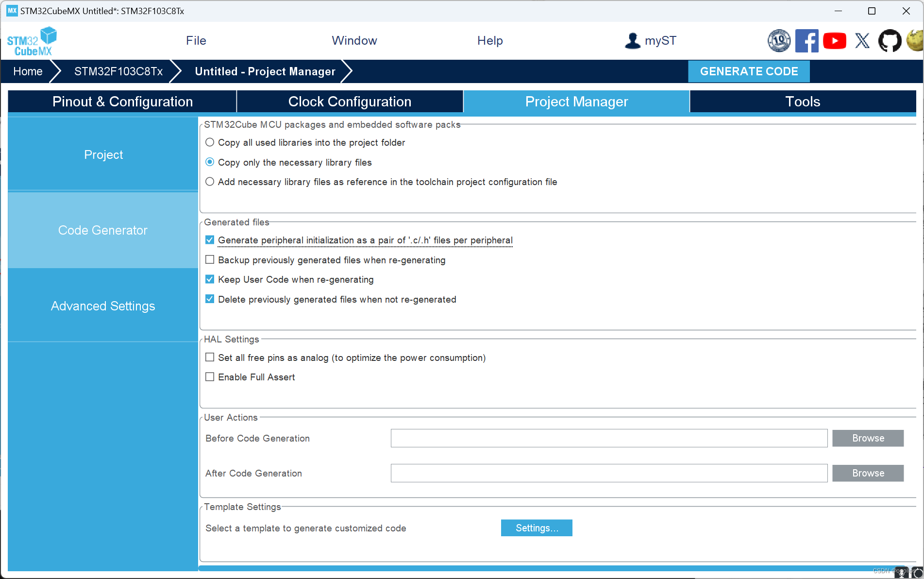The width and height of the screenshot is (924, 579).
Task: Minimize the STM32CubeMX window
Action: [x=838, y=11]
